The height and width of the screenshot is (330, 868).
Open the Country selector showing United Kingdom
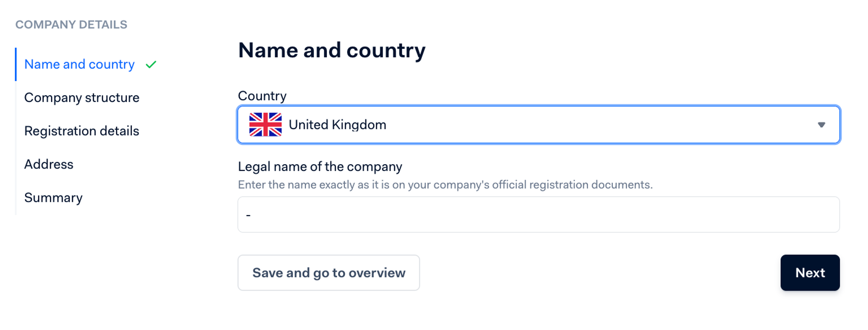point(538,125)
